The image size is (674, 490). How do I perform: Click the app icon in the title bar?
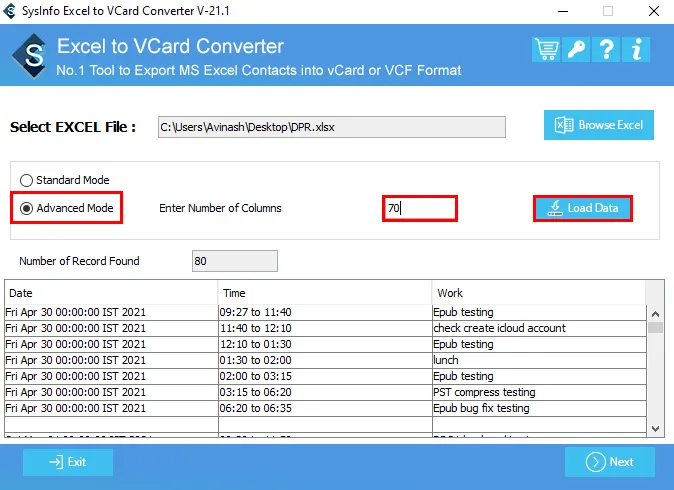click(x=9, y=11)
